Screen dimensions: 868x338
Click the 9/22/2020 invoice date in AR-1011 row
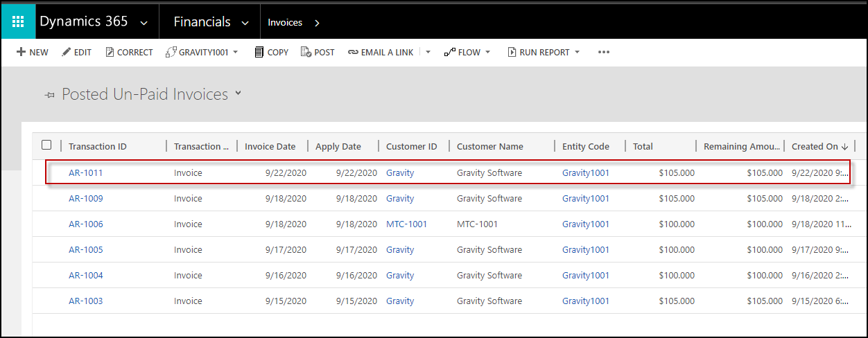(286, 172)
